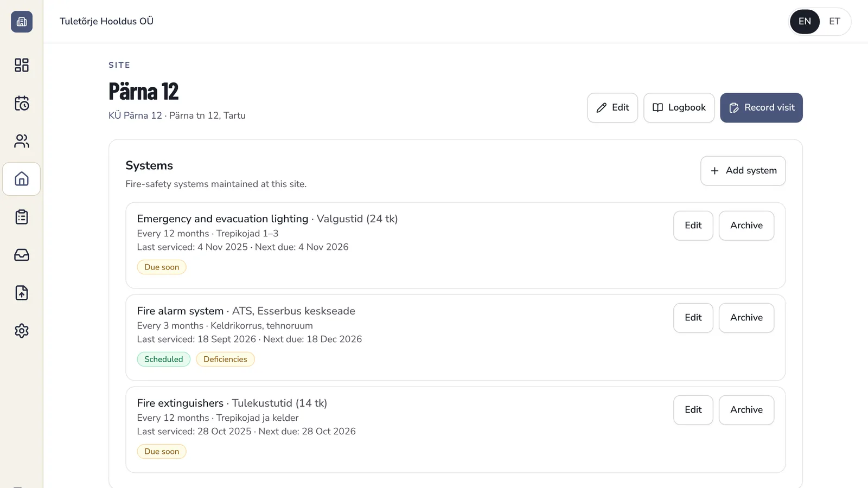Click the address text KÜ Pärna 12 · Pärna tn 12, Tartu
The height and width of the screenshot is (488, 868).
click(177, 115)
